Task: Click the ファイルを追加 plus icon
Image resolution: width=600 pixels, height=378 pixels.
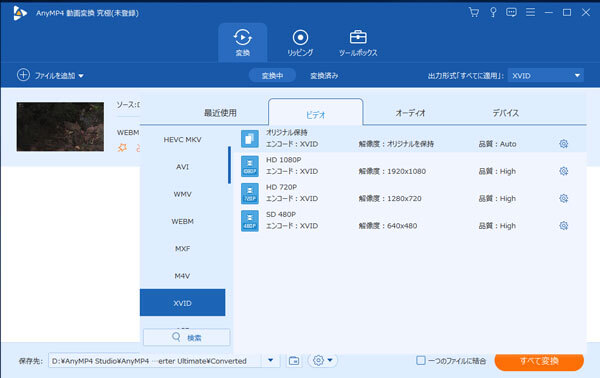Action: [23, 75]
